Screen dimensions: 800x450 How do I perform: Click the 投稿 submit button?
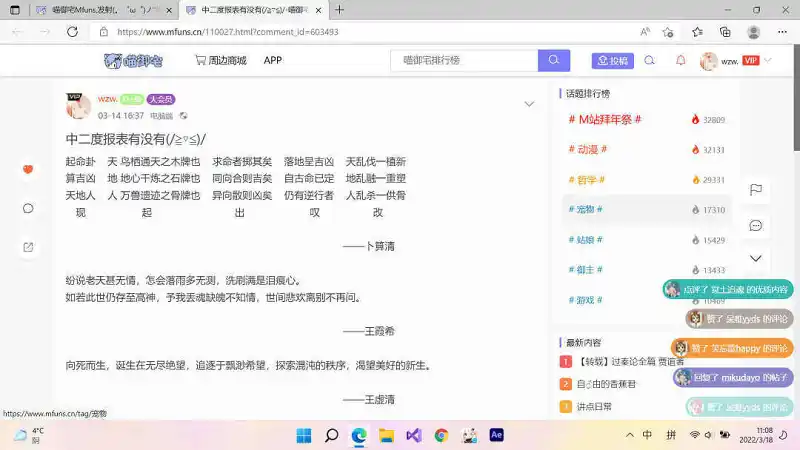613,61
